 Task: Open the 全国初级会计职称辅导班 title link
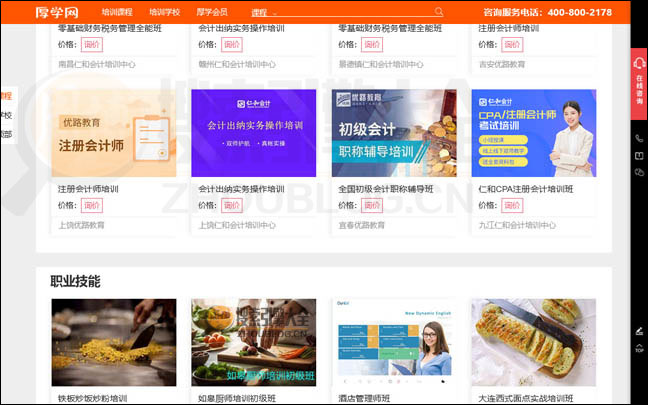[x=386, y=189]
